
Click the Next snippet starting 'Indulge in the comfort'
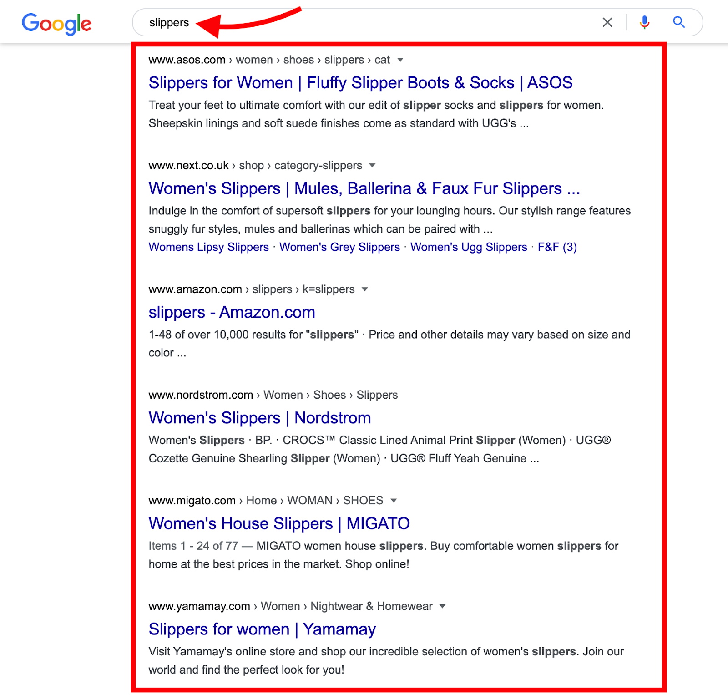point(389,220)
